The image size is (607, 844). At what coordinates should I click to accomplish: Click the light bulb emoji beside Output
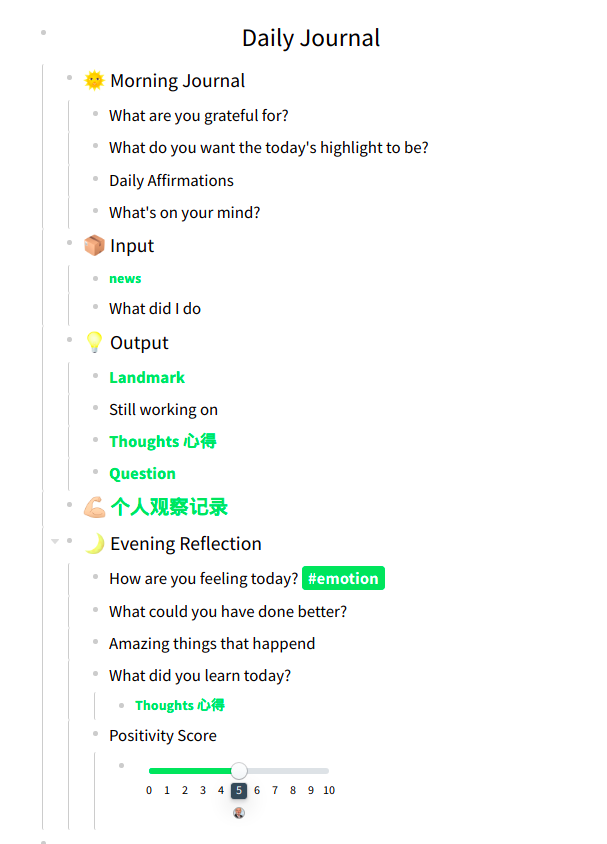[94, 343]
